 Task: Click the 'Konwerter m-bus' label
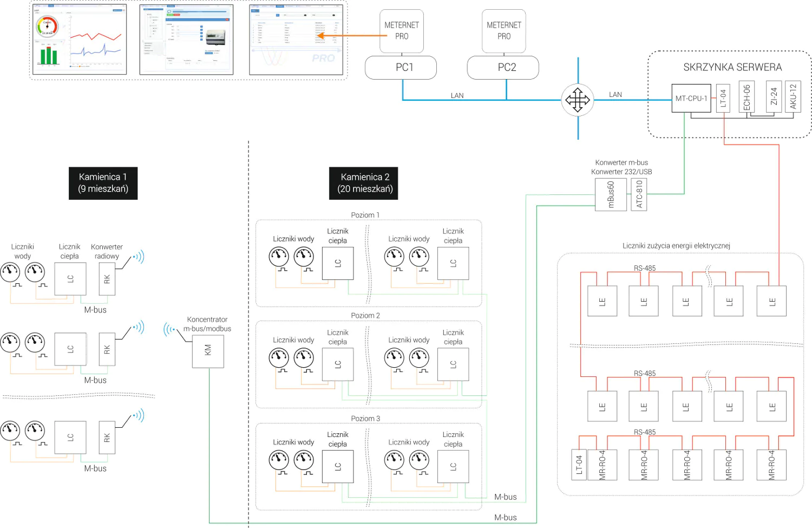[621, 162]
